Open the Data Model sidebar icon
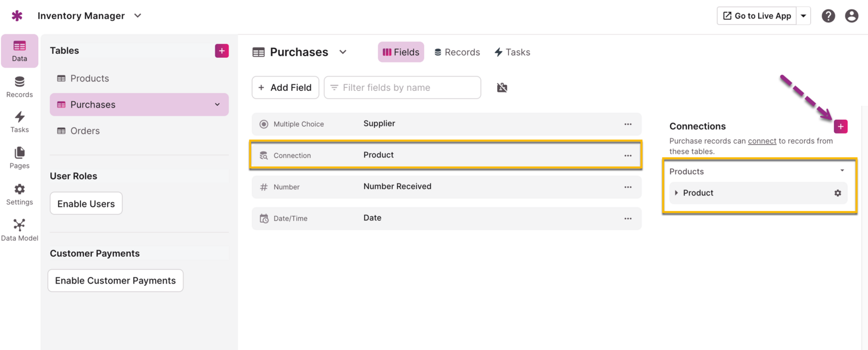The width and height of the screenshot is (868, 350). click(x=20, y=230)
